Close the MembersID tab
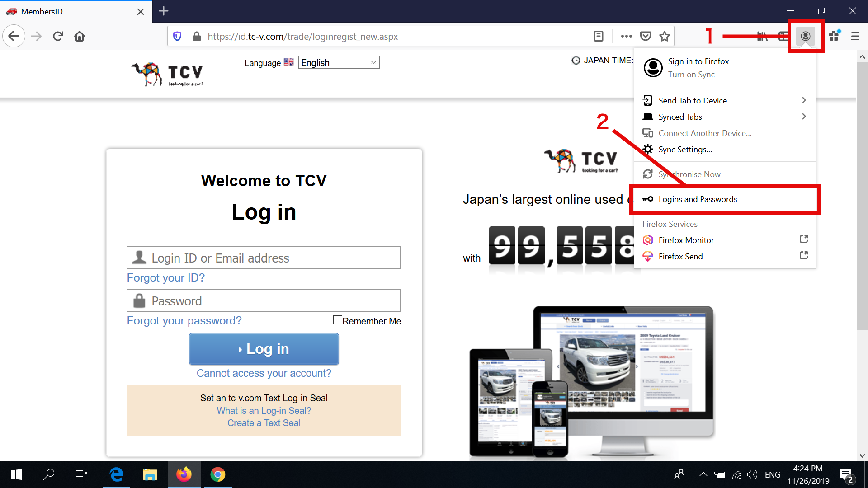The image size is (868, 488). (141, 11)
